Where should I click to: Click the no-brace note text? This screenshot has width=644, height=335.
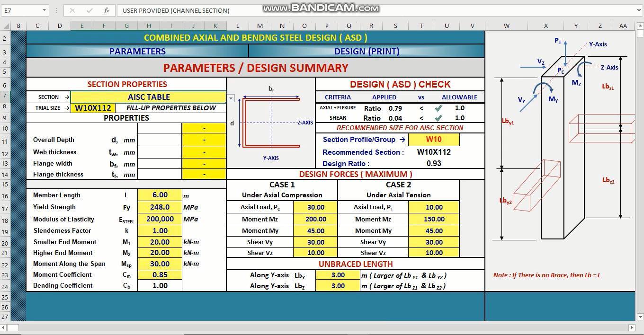coord(547,275)
